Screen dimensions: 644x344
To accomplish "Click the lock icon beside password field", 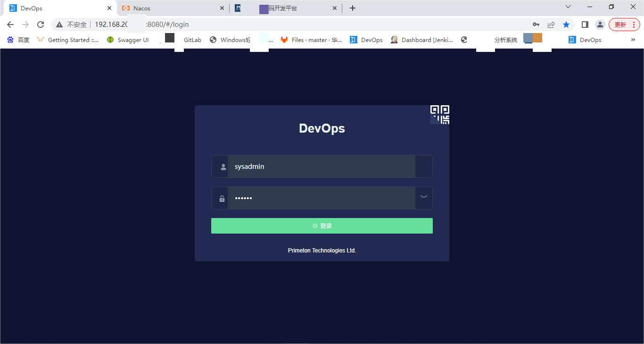I will tap(222, 199).
